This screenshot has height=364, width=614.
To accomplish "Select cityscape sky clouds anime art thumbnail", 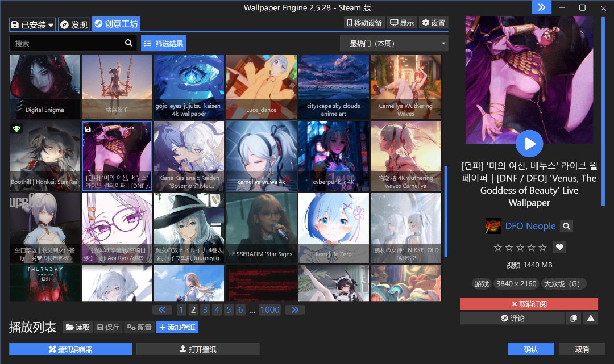I will point(334,86).
